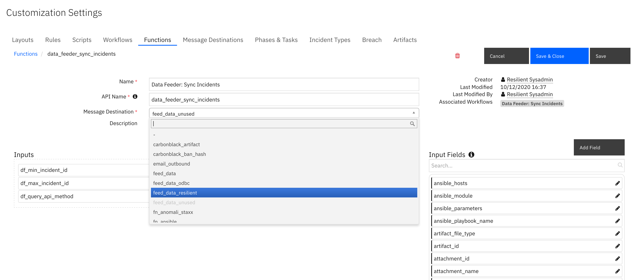Select the df_query_api_method input row

pyautogui.click(x=84, y=196)
